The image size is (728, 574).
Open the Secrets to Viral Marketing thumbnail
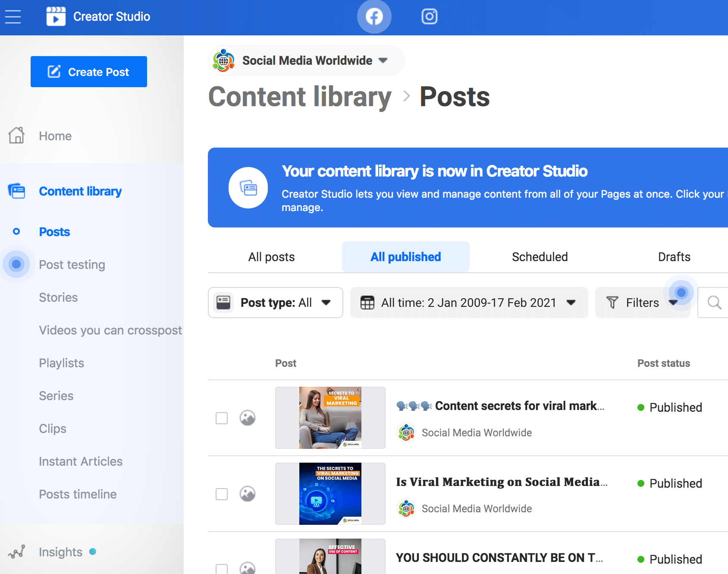(x=330, y=418)
